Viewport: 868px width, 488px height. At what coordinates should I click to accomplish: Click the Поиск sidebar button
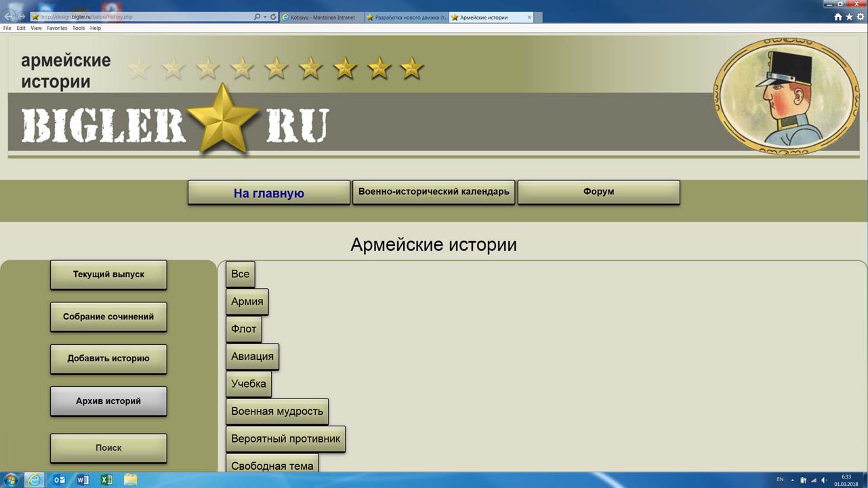[x=108, y=448]
